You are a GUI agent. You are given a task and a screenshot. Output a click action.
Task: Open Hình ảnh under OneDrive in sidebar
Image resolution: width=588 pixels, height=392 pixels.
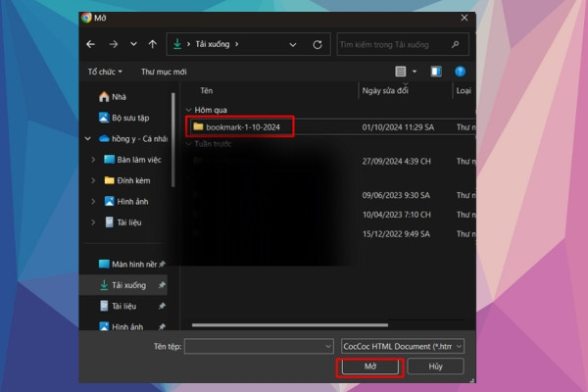tap(126, 202)
